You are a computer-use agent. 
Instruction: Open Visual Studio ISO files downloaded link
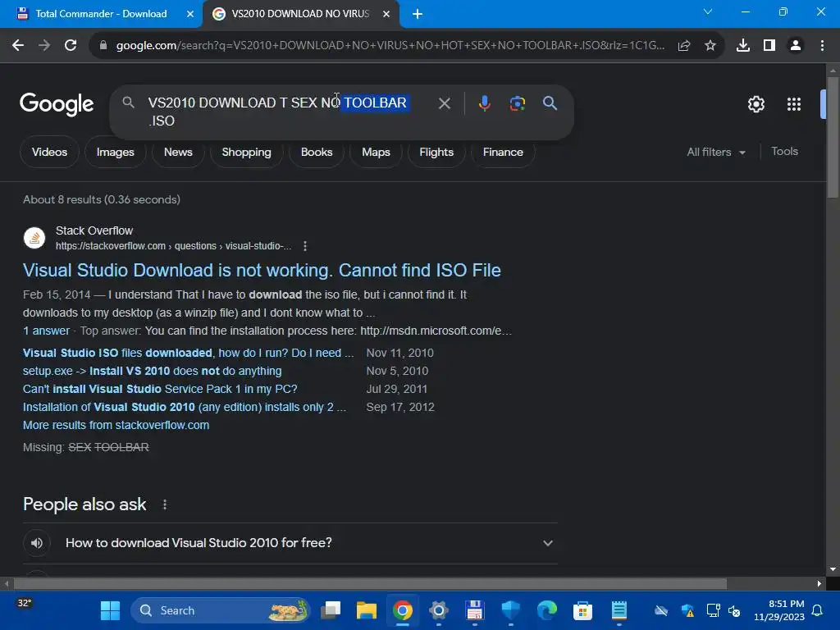[188, 353]
